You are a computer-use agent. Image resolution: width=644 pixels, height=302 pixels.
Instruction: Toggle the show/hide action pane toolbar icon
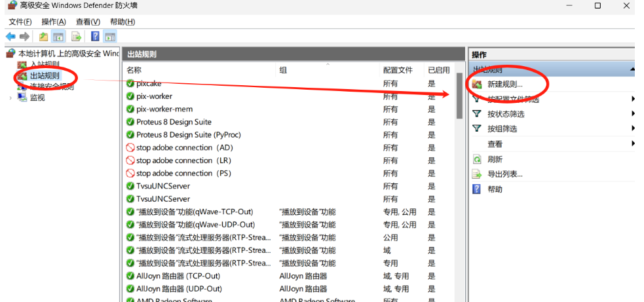pyautogui.click(x=109, y=37)
